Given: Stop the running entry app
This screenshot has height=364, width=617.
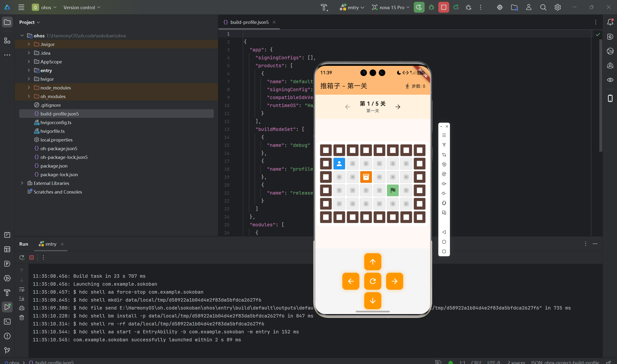Looking at the screenshot, I should (444, 7).
